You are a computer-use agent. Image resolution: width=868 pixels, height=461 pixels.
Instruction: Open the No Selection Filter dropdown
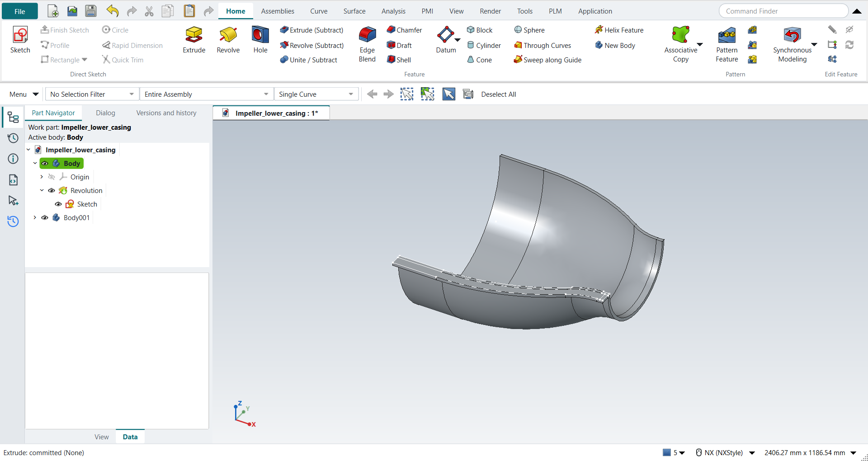[x=92, y=94]
